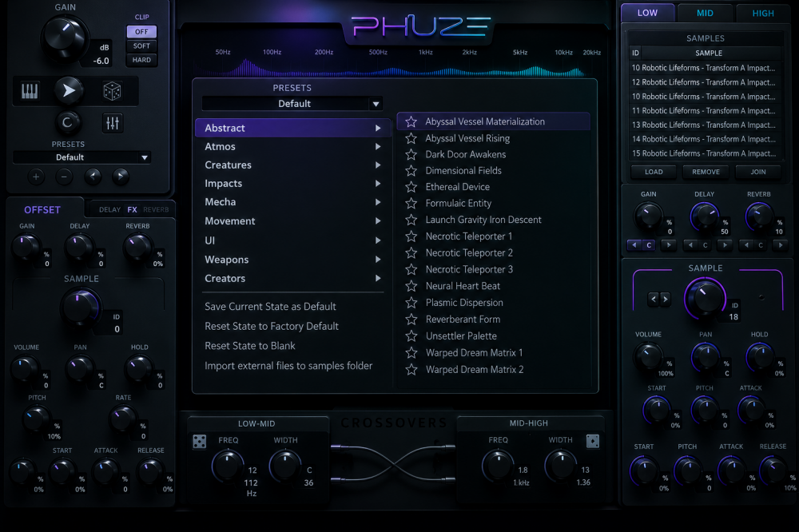Switch to the HIGH band tab

point(763,14)
